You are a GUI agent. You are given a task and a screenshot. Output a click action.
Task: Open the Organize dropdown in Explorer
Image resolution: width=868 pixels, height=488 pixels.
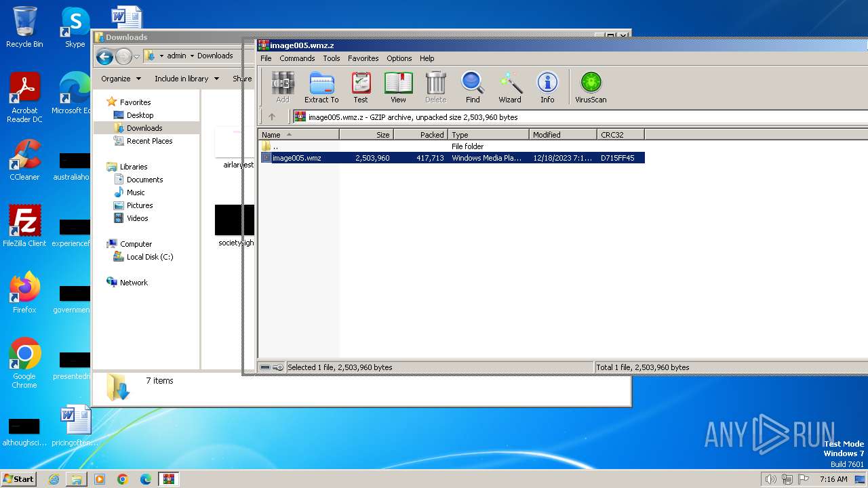click(121, 79)
